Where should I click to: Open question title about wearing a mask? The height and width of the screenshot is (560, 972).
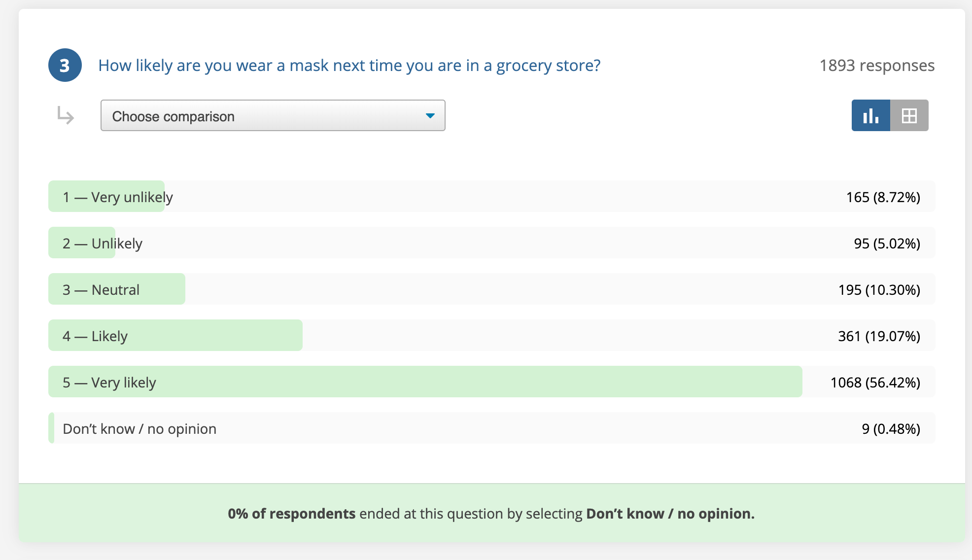coord(349,65)
